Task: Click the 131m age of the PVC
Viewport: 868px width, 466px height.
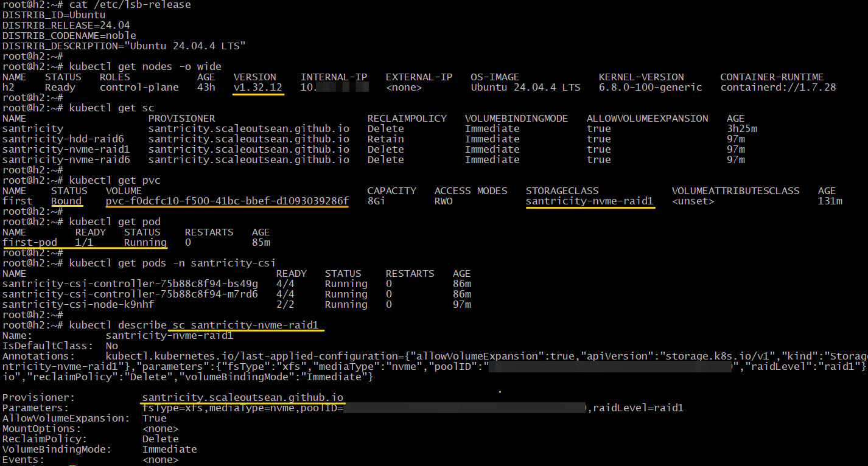Action: tap(830, 201)
